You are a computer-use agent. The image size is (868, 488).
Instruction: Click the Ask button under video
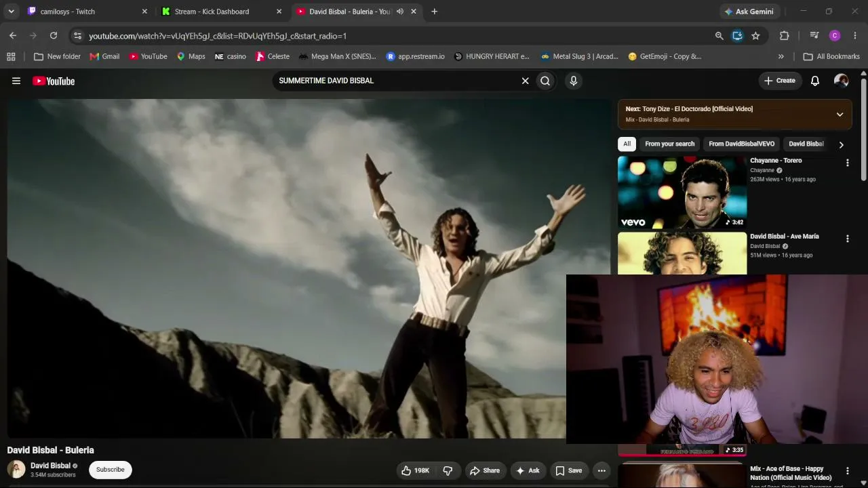point(528,470)
